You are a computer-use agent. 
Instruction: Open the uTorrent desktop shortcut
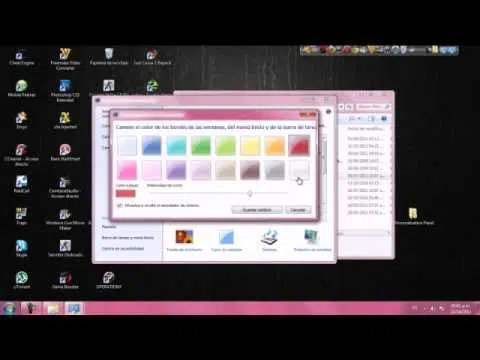tap(22, 280)
